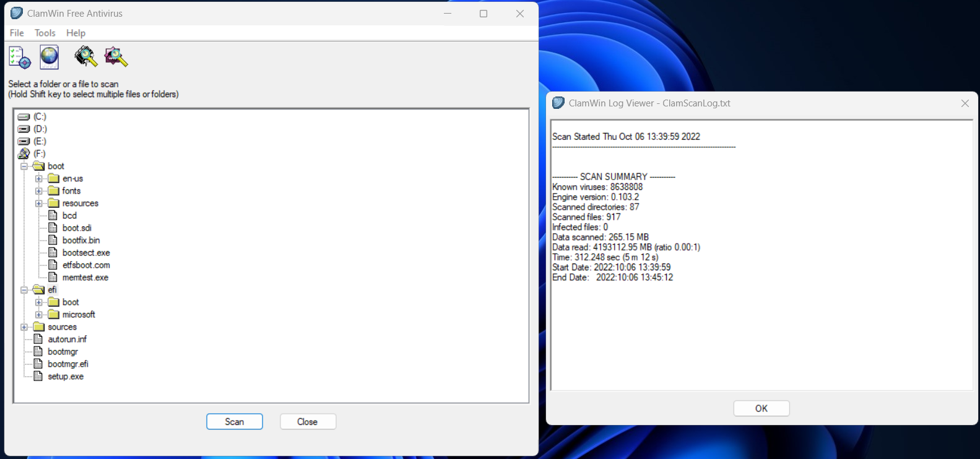Start internet virus database update (globe icon)
This screenshot has width=980, height=459.
(x=50, y=57)
